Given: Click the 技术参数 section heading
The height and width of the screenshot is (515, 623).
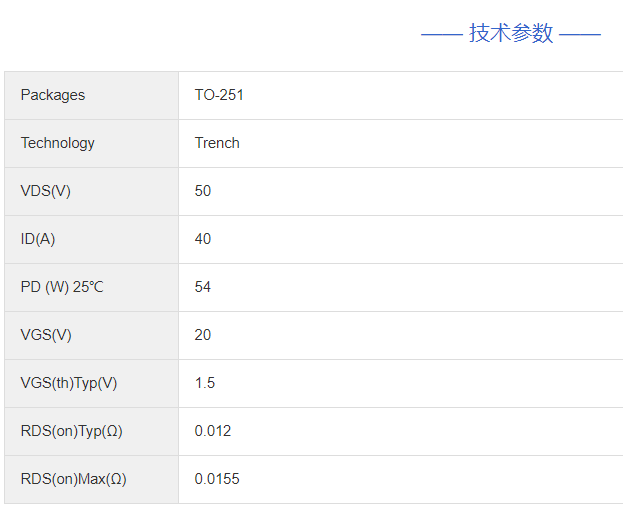Looking at the screenshot, I should pos(511,33).
